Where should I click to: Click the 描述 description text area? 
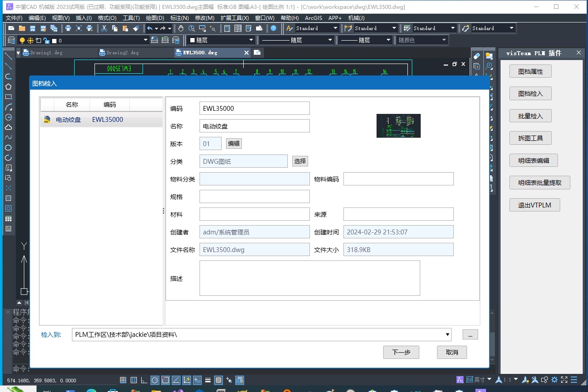(x=309, y=278)
